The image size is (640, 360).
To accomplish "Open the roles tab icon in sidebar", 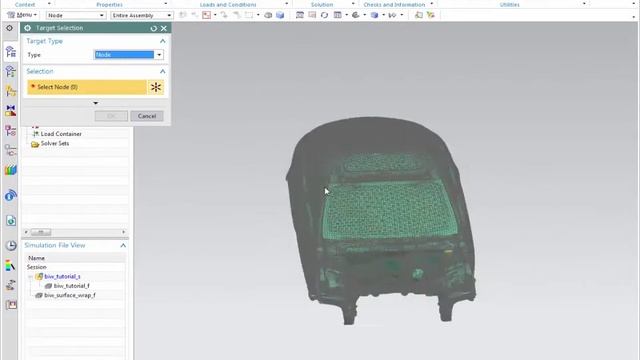I will pos(11,285).
